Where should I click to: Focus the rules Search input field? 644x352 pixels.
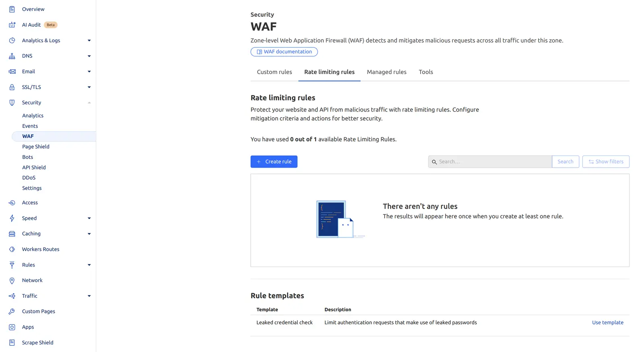coord(490,162)
